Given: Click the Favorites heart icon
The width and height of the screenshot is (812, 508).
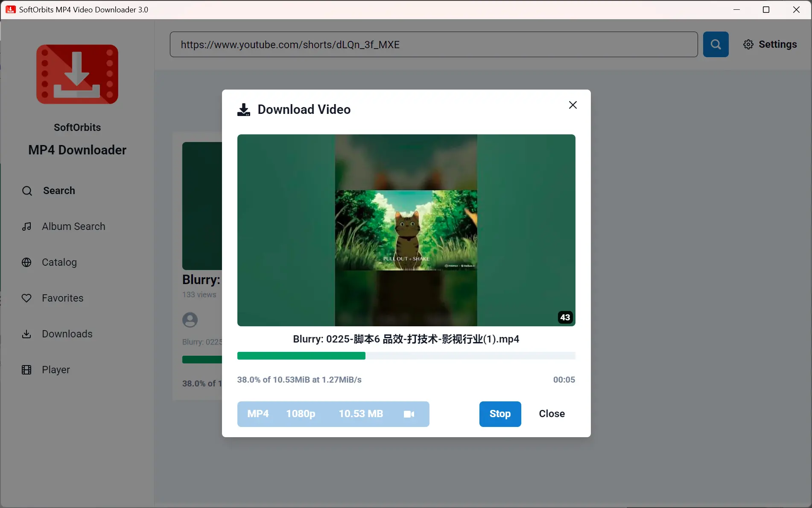Looking at the screenshot, I should [26, 298].
